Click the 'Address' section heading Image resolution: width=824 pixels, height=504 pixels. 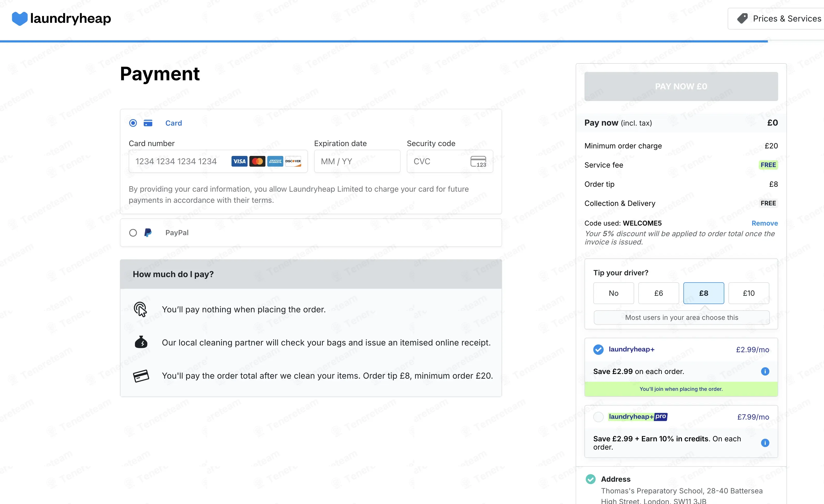pos(616,479)
